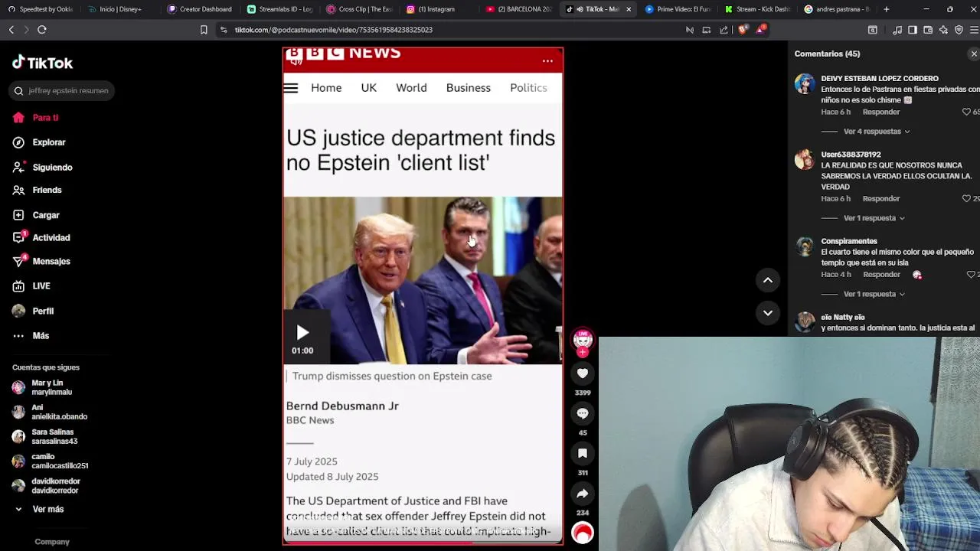Expand Ver más followed accounts
Image resolution: width=980 pixels, height=551 pixels.
39,510
